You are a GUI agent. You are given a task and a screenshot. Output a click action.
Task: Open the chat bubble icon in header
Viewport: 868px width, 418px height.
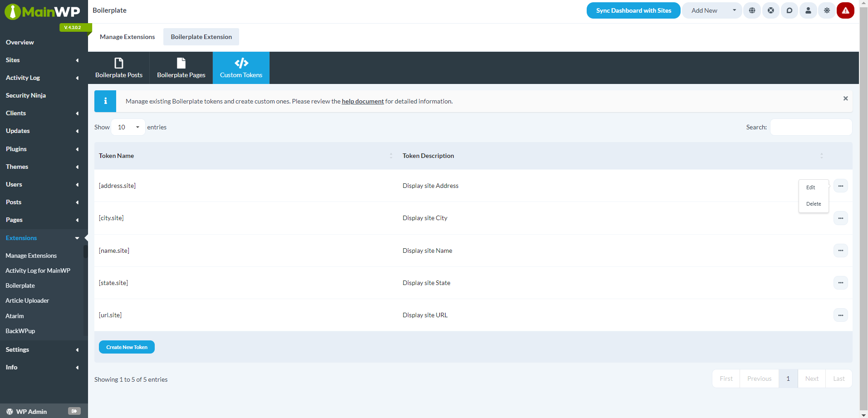pos(790,10)
